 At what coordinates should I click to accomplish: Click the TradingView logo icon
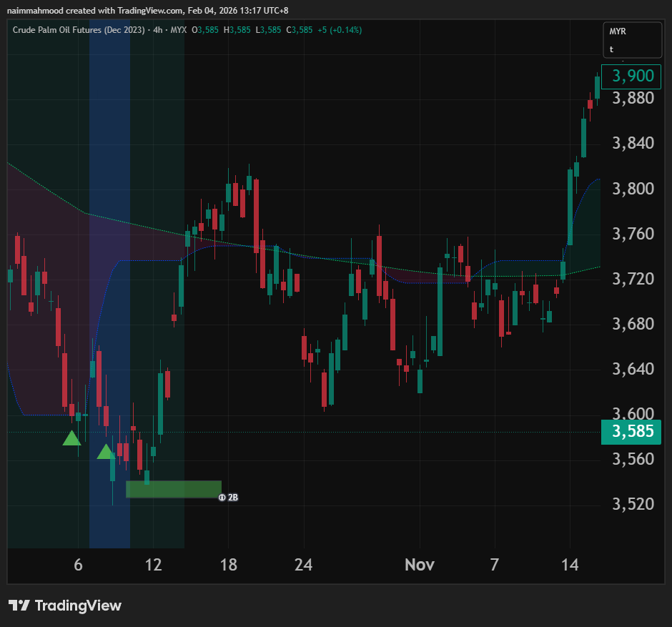coord(19,606)
